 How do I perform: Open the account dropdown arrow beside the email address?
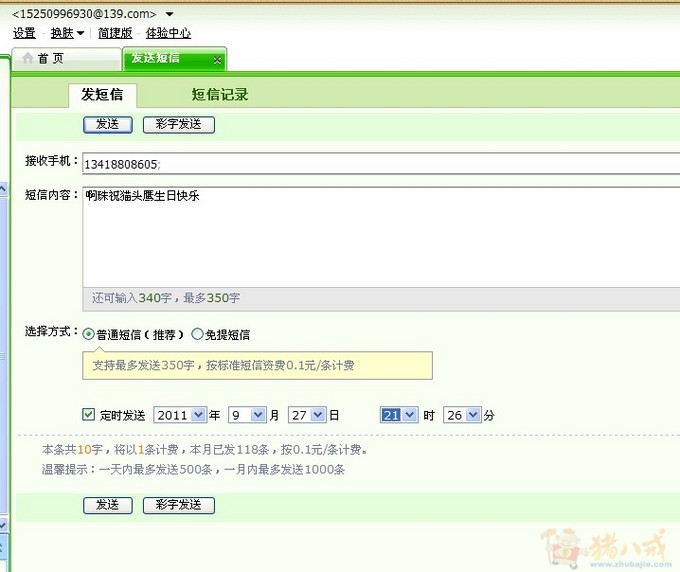click(x=170, y=14)
